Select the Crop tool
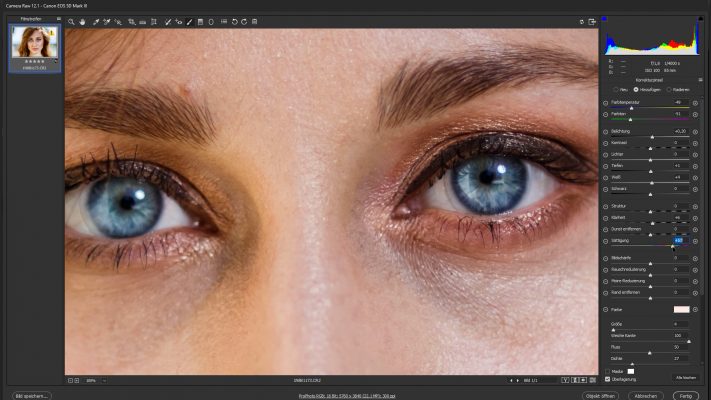The image size is (711, 400). click(131, 21)
